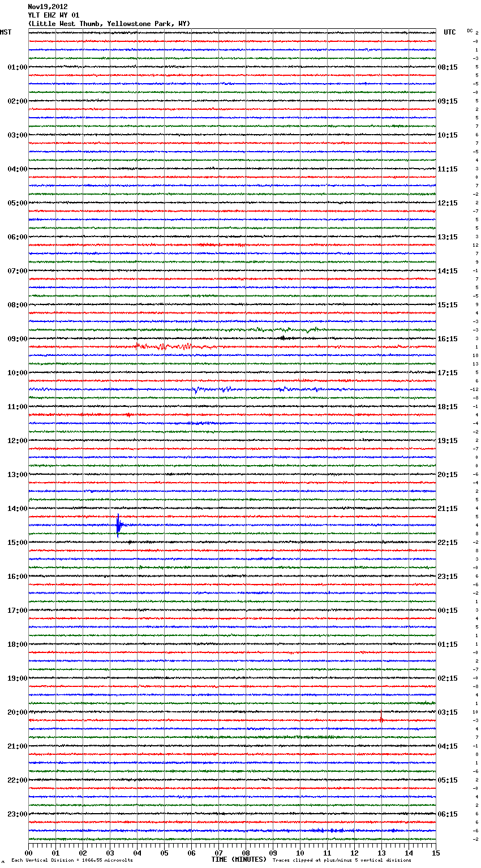481x868 pixels.
Task: Click the 08 minute axis tick label
Action: point(246,853)
